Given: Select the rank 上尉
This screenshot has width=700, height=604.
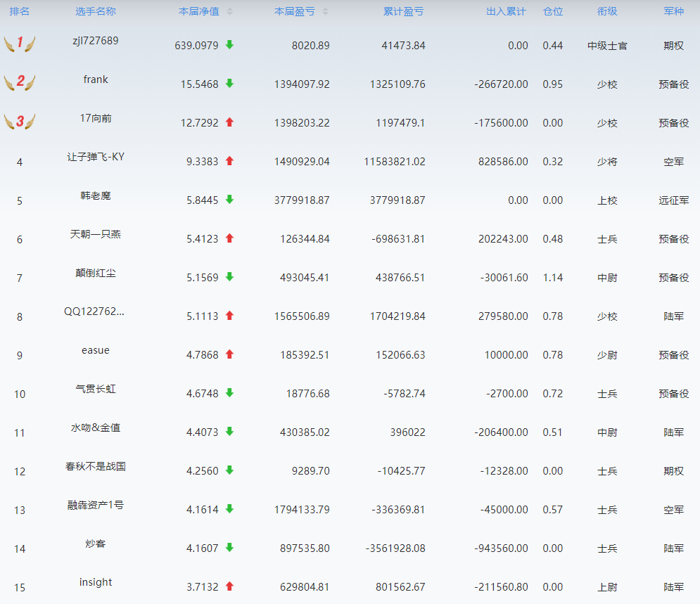Looking at the screenshot, I should coord(607,587).
